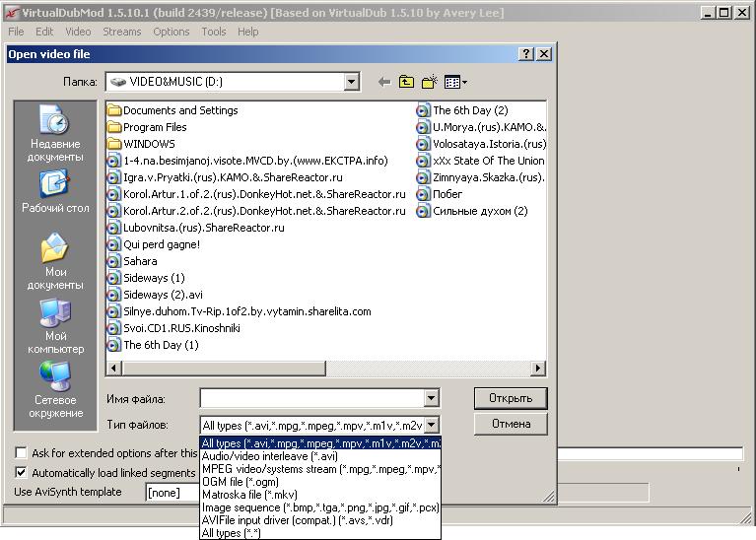Enable Ask for extended options checkbox

pos(21,453)
